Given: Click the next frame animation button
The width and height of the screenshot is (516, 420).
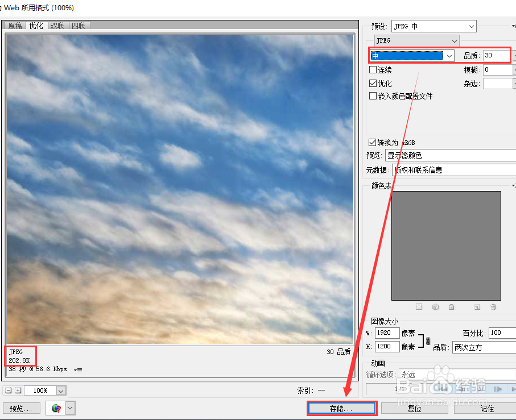Looking at the screenshot, I should coord(498,389).
